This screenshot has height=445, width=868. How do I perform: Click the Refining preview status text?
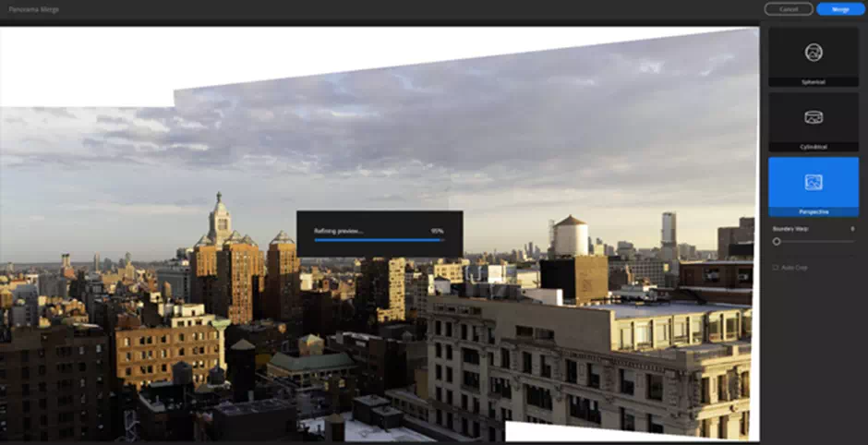click(x=338, y=231)
